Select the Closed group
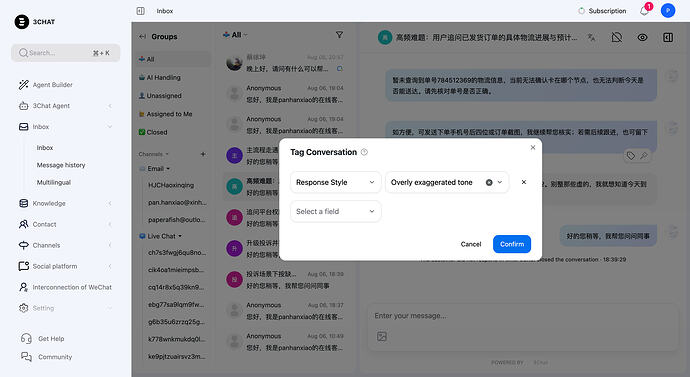690x377 pixels. tap(173, 132)
